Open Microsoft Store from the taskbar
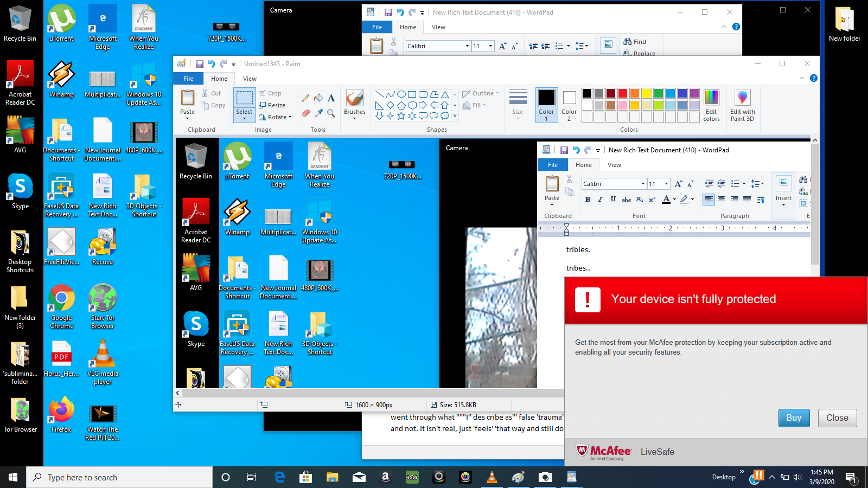This screenshot has width=868, height=488. click(306, 477)
